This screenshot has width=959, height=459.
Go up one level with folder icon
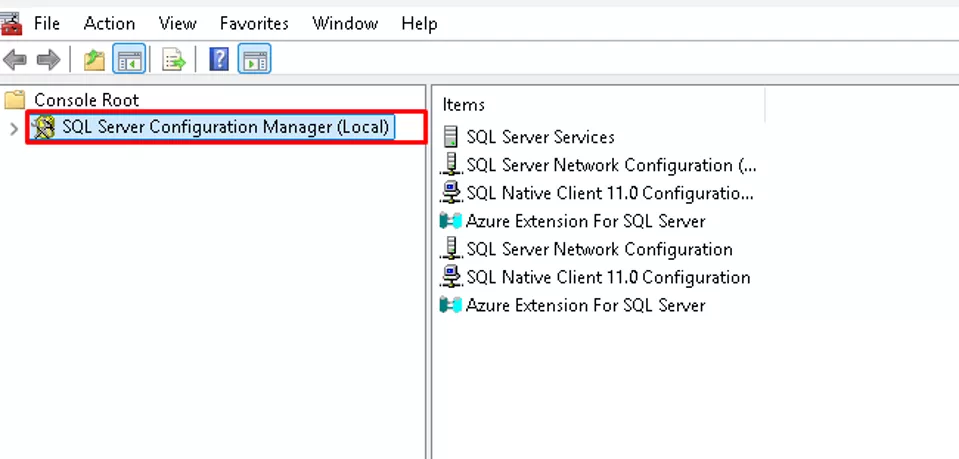(x=94, y=60)
